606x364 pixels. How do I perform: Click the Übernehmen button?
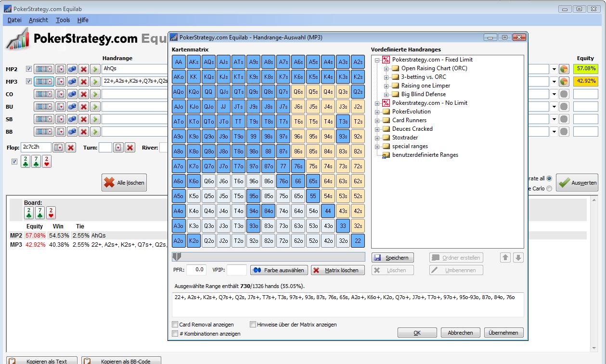[x=503, y=332]
